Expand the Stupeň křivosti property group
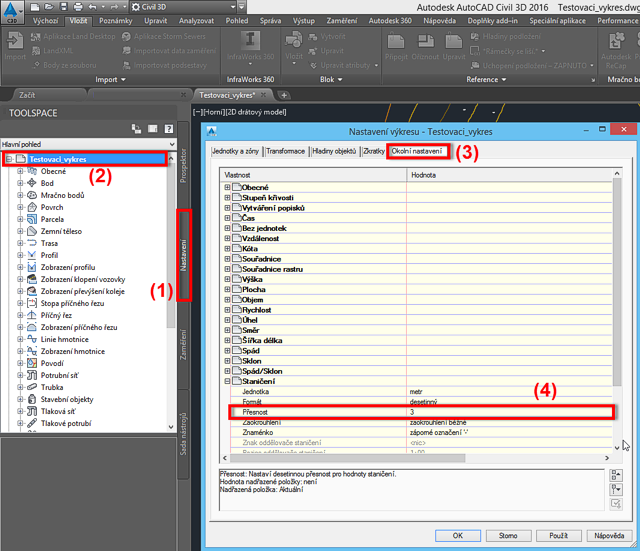640x551 pixels. 227,198
